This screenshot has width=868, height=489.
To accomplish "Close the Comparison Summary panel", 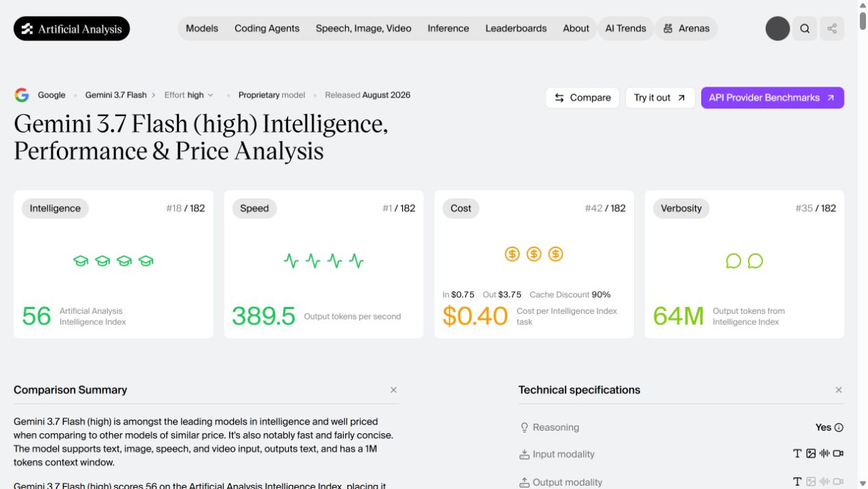I will [x=393, y=390].
